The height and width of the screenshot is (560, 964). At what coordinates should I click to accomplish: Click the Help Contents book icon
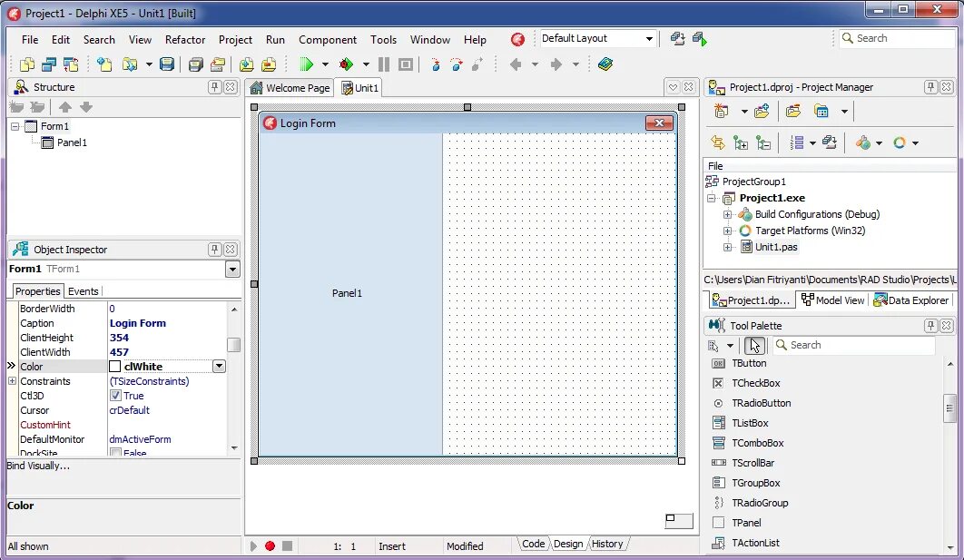[x=605, y=64]
